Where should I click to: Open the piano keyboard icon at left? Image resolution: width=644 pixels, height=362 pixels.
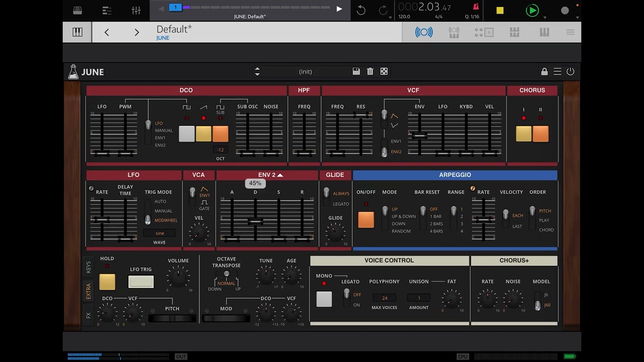[77, 32]
